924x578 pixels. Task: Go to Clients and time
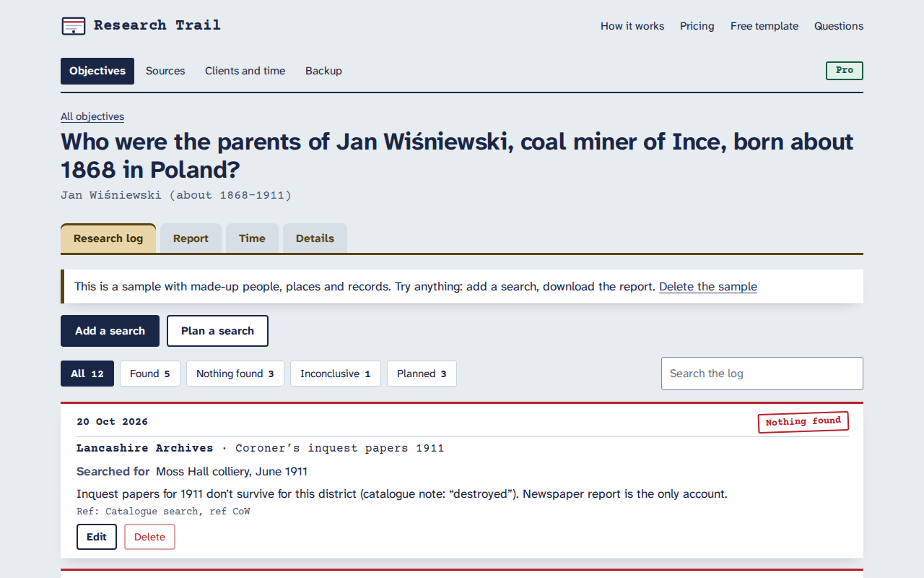(x=245, y=71)
